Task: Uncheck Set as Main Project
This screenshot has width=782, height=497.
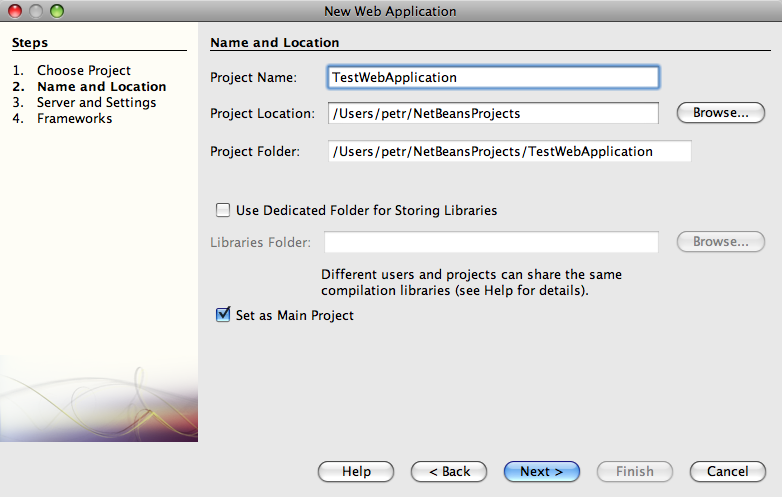Action: point(223,315)
